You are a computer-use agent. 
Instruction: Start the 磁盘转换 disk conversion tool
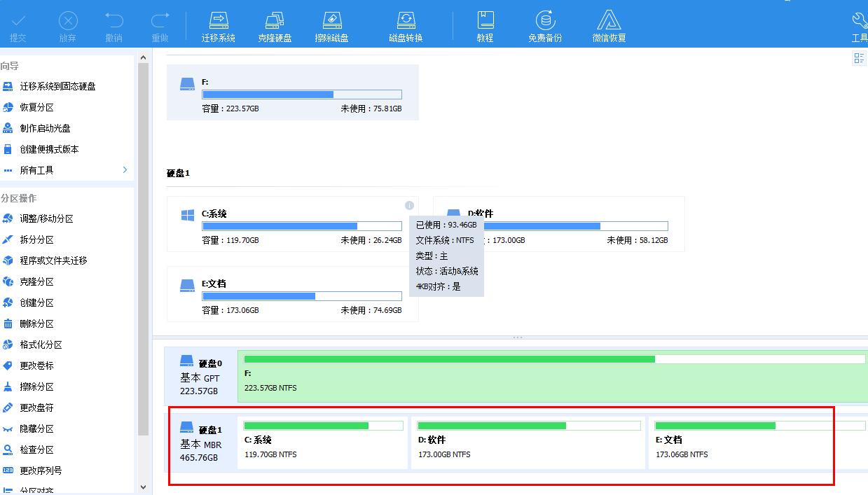coord(406,25)
